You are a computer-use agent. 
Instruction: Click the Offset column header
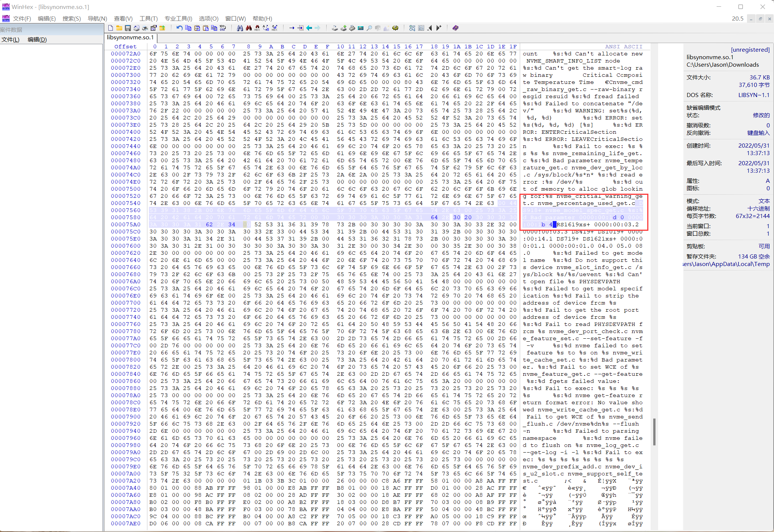(x=125, y=46)
